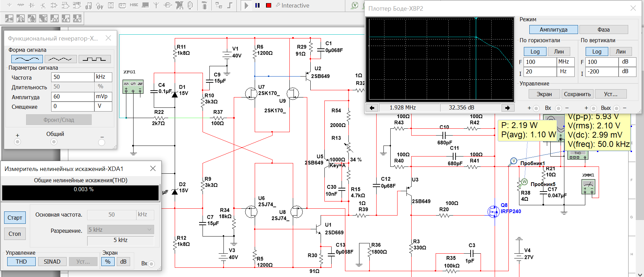The height and width of the screenshot is (277, 644).
Task: Switch distortion analyzer to THD mode
Action: [x=21, y=262]
